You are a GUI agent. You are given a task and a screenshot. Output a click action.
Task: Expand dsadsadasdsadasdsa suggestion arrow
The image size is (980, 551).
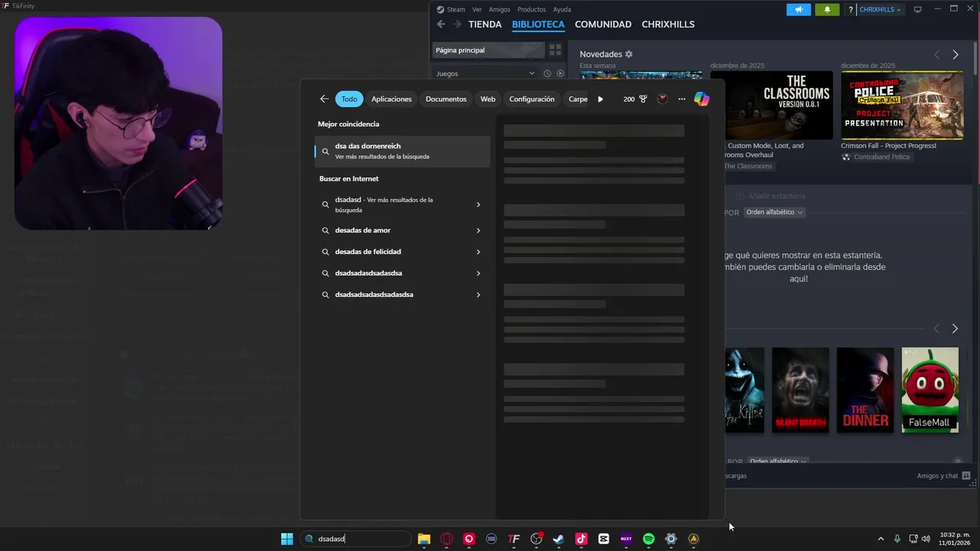pos(479,273)
